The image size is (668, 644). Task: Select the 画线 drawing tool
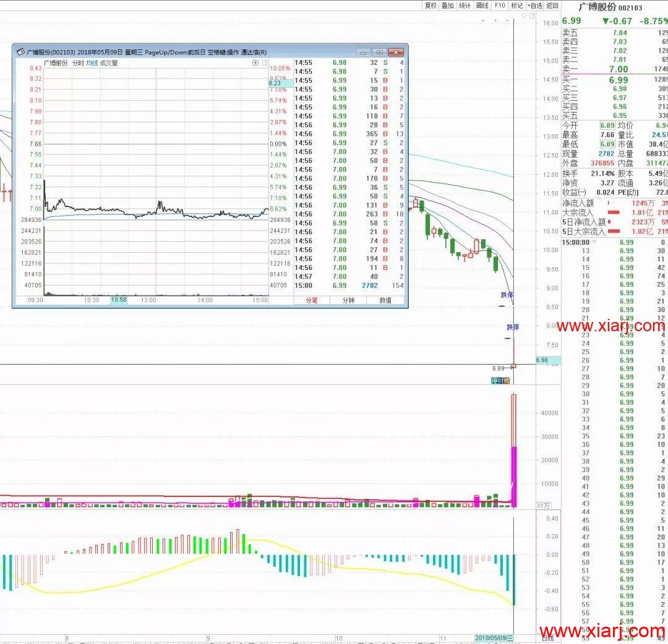point(482,6)
